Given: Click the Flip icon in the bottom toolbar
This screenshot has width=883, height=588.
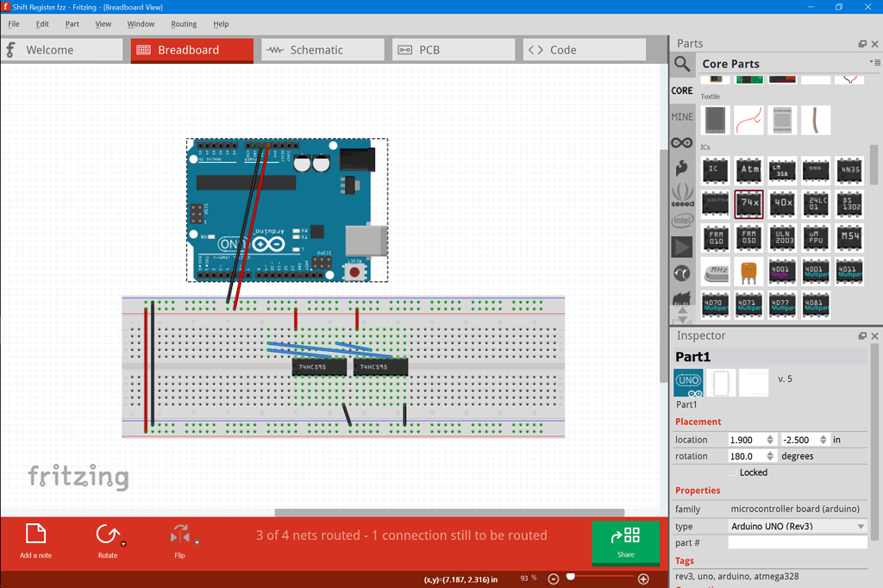Looking at the screenshot, I should pos(179,535).
